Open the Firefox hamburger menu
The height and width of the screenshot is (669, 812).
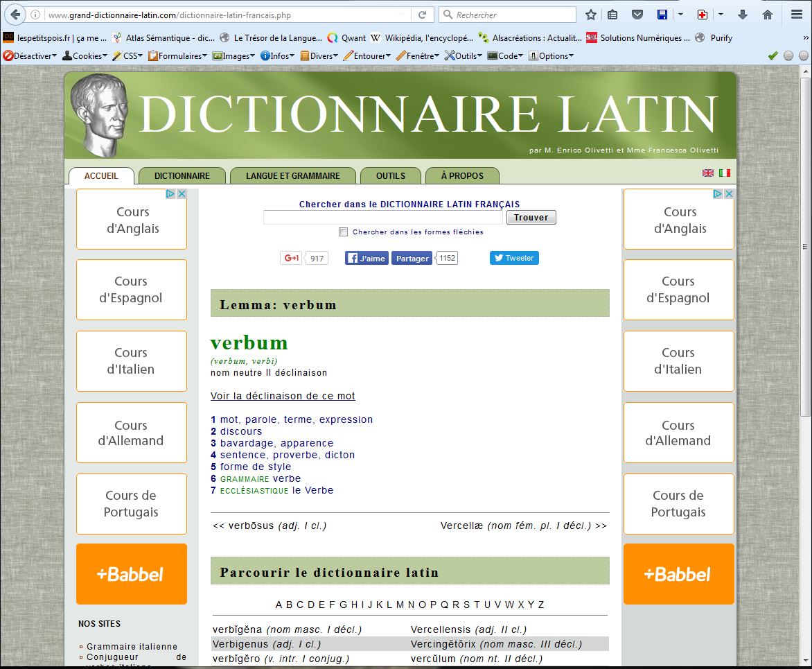[x=796, y=15]
